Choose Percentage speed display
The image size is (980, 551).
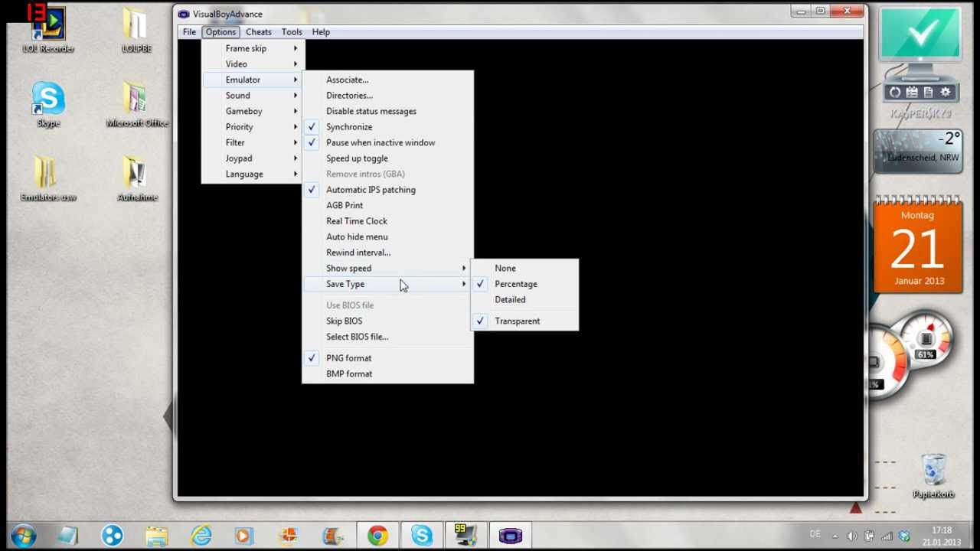point(524,284)
